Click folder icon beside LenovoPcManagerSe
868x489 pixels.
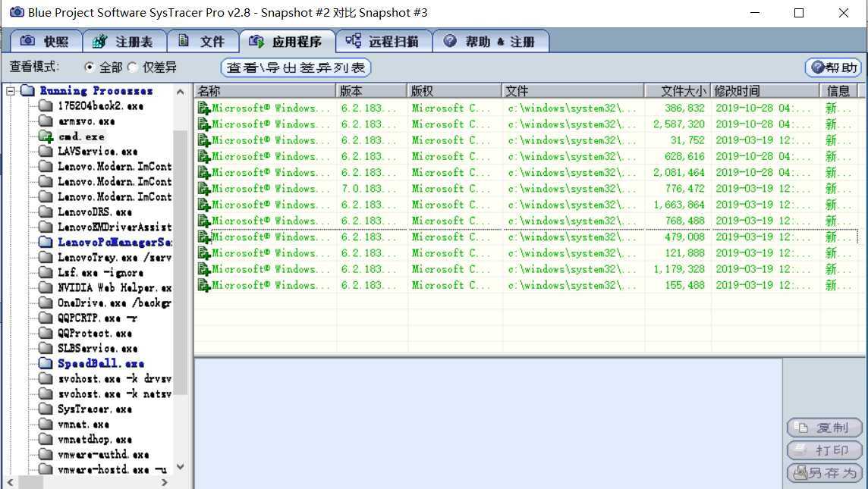pos(46,242)
